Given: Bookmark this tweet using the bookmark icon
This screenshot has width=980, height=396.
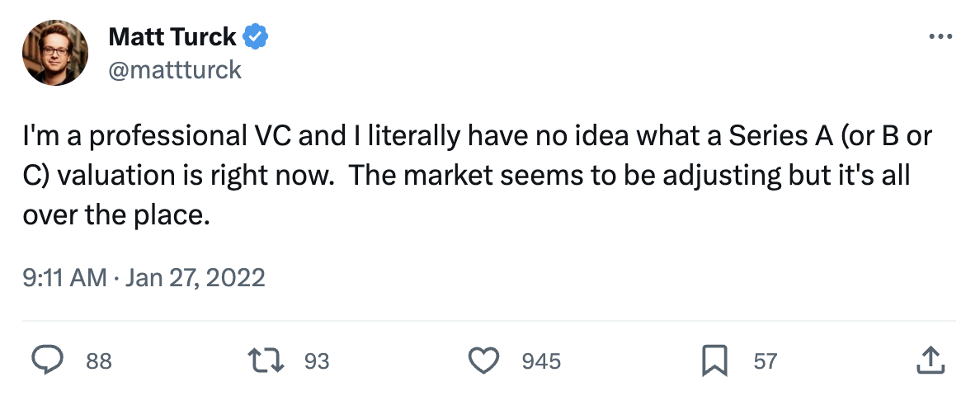Looking at the screenshot, I should click(x=714, y=361).
